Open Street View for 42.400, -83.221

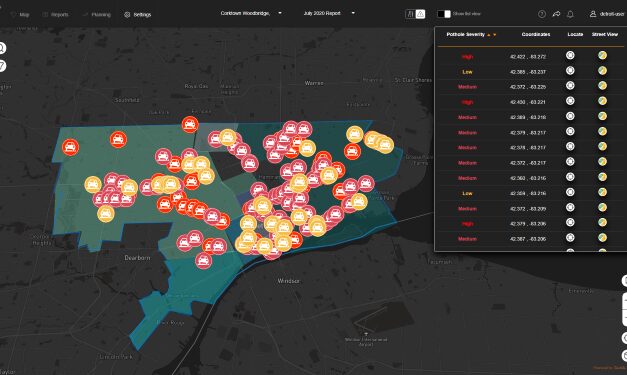click(x=602, y=101)
